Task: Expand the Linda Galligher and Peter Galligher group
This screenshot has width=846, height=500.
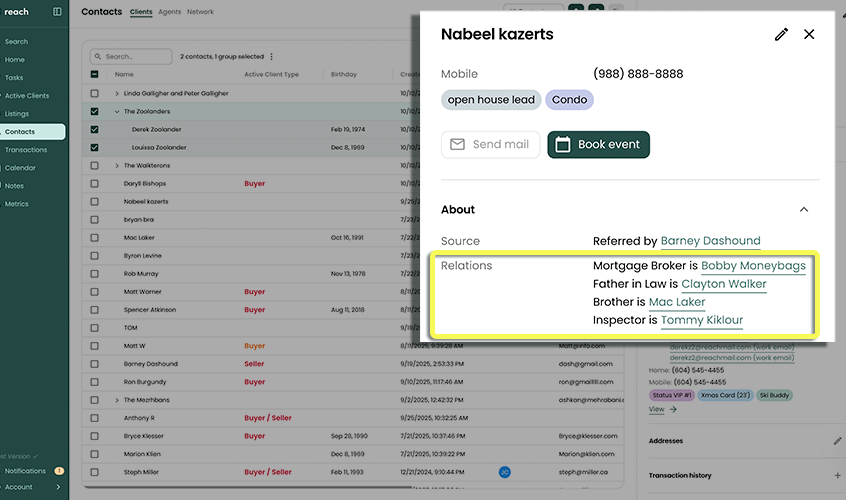Action: coord(117,93)
